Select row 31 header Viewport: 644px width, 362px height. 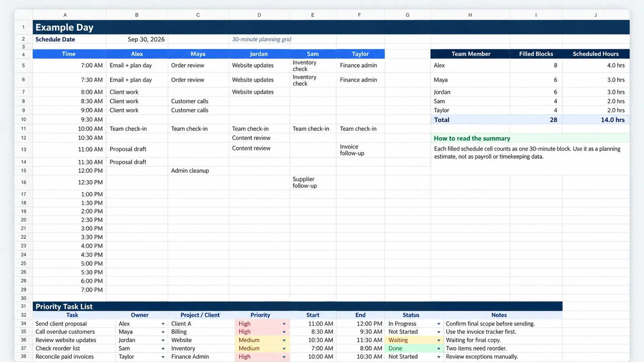23,306
